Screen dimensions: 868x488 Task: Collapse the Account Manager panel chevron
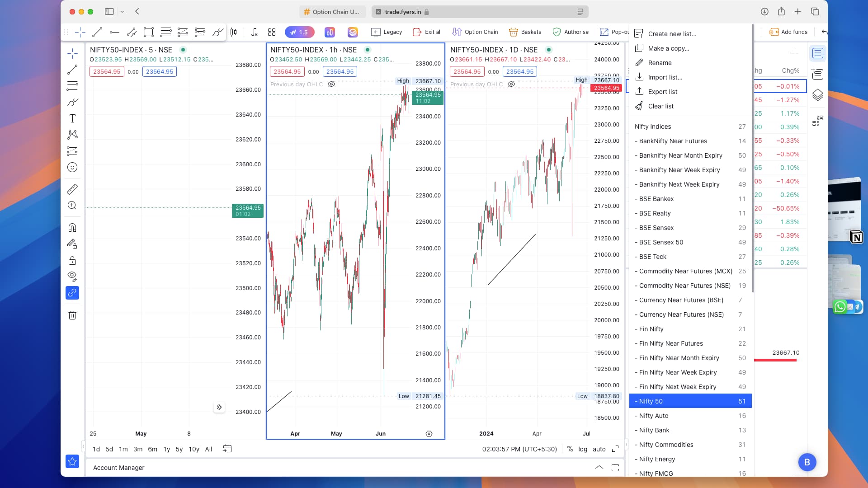pyautogui.click(x=599, y=467)
